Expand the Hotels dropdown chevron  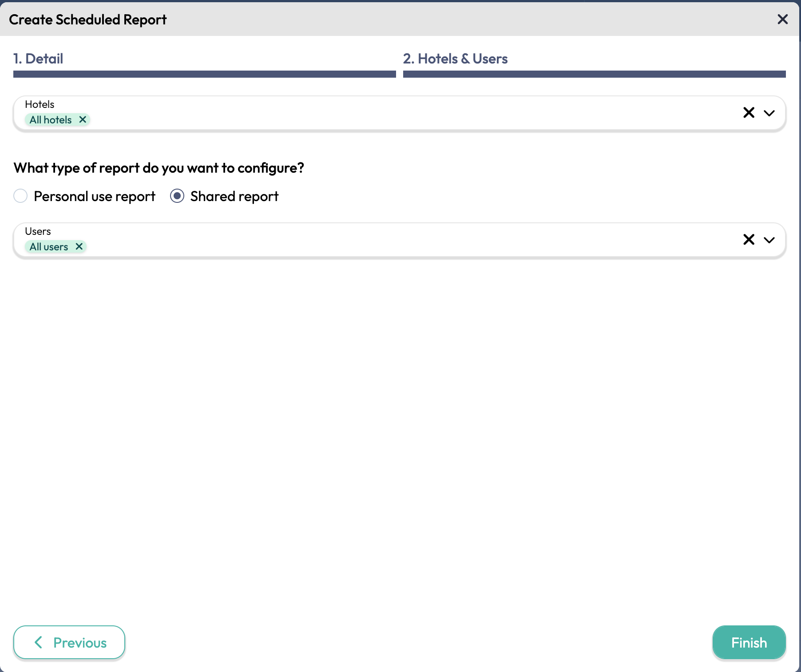pyautogui.click(x=769, y=113)
